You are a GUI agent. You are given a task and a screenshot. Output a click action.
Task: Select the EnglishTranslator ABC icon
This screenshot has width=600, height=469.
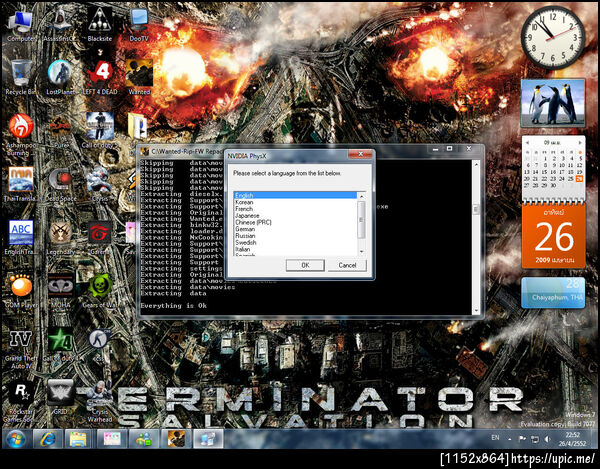coord(21,237)
